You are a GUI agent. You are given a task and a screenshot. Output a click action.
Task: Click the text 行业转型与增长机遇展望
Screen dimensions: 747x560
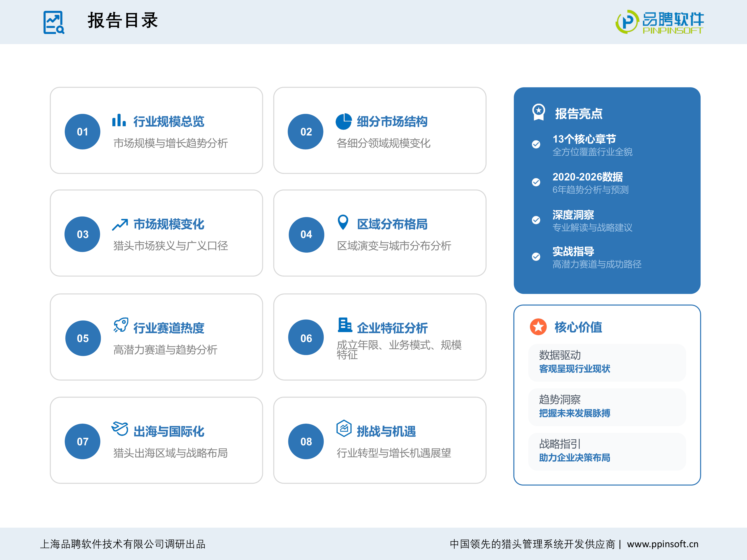point(394,453)
